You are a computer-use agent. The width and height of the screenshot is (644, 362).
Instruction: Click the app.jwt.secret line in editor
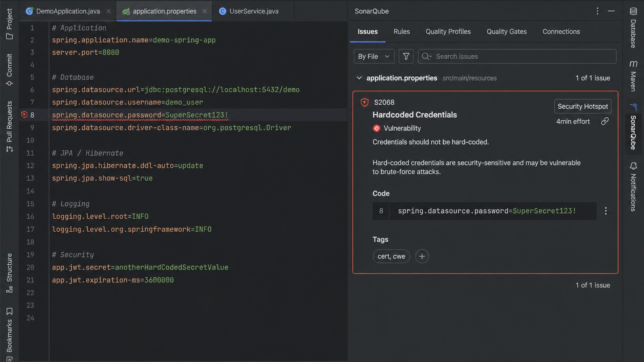(x=140, y=267)
